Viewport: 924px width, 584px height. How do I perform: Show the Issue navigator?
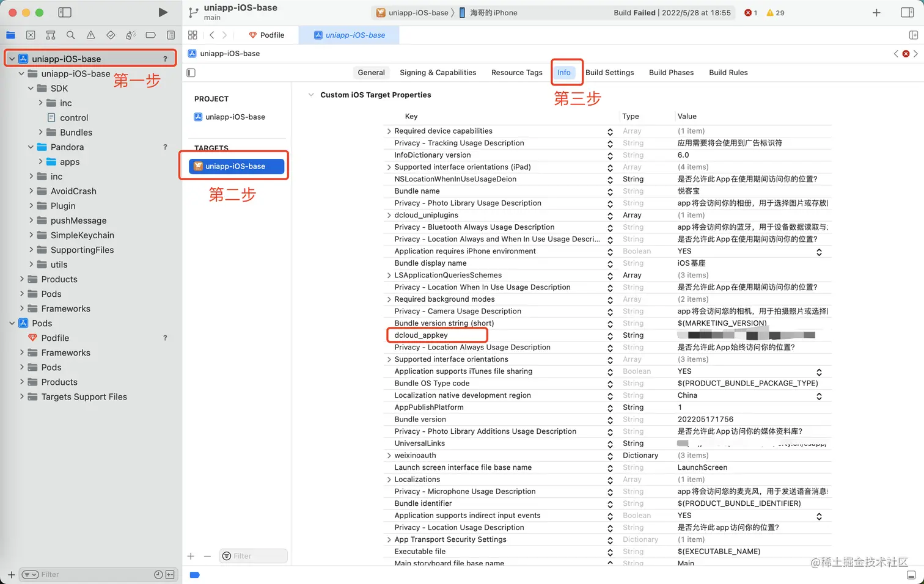coord(90,35)
